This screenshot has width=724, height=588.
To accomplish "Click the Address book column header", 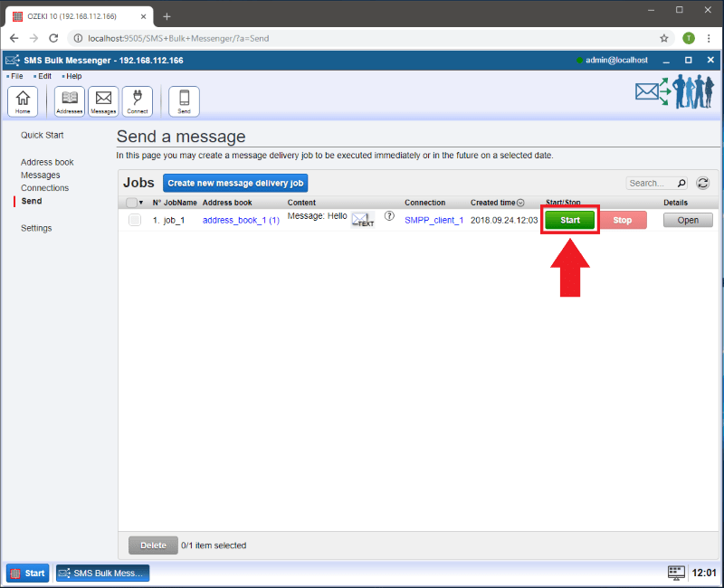I will pyautogui.click(x=227, y=203).
